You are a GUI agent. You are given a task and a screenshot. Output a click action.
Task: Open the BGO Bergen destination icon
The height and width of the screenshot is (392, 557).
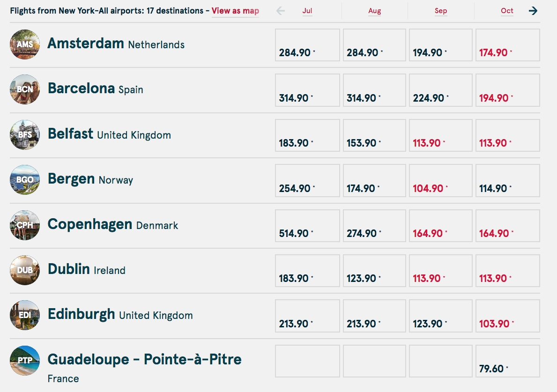click(x=25, y=180)
